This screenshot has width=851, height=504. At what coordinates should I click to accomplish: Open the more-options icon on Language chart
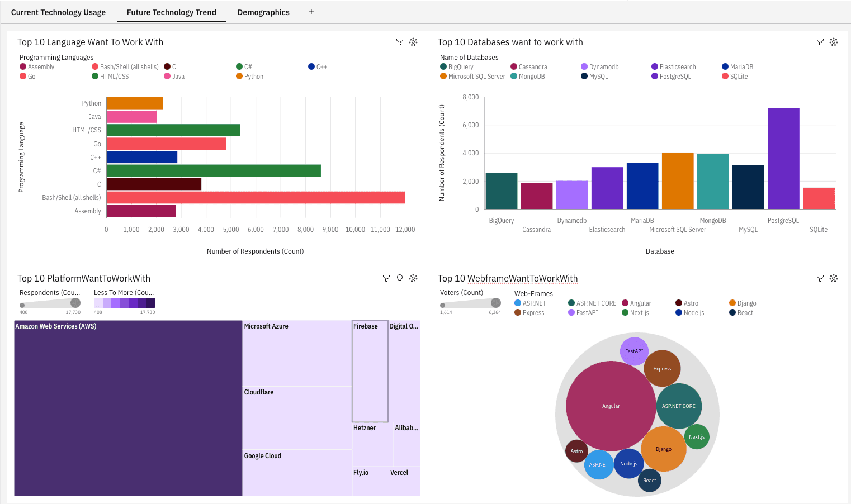[x=413, y=42]
